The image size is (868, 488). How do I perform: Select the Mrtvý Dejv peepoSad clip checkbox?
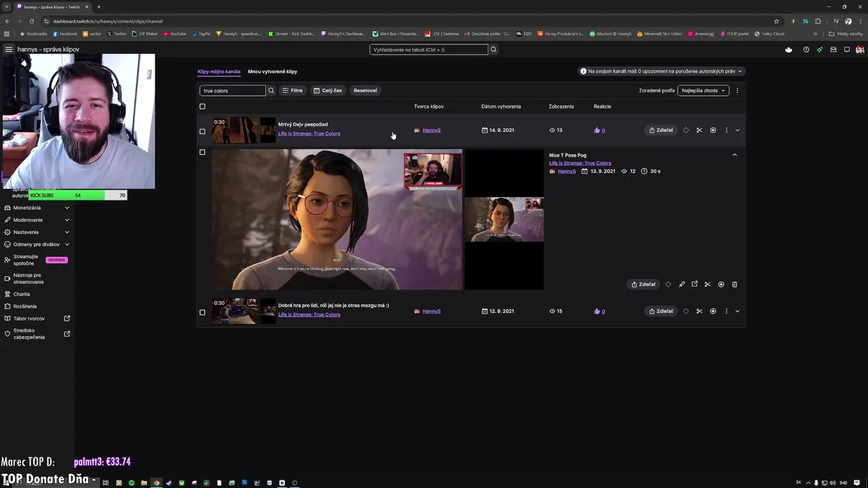202,131
